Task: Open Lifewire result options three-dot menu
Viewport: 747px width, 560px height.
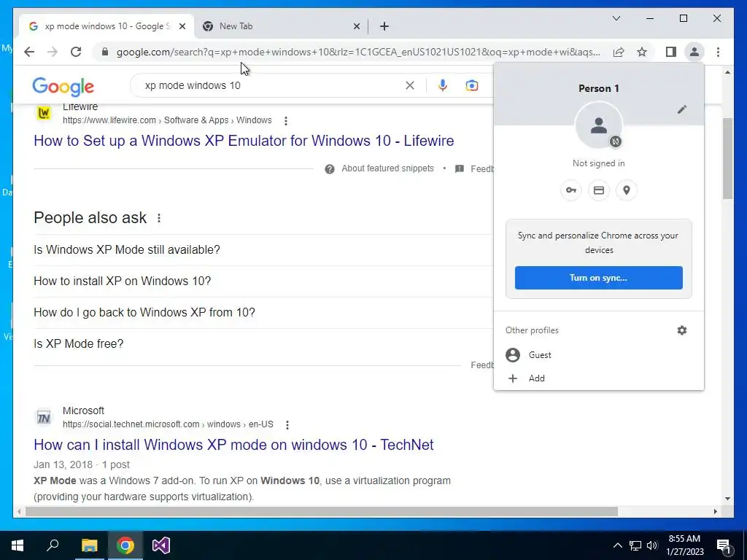Action: [286, 120]
